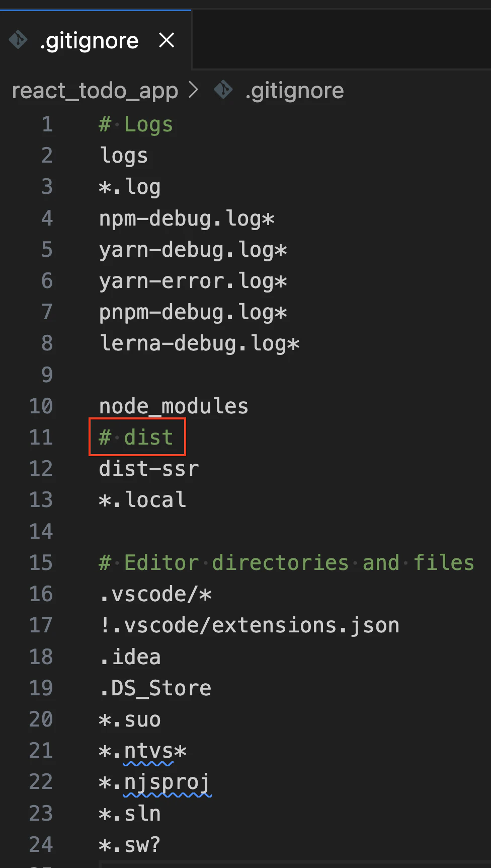The width and height of the screenshot is (491, 868).
Task: Click the 'lerna-debug.log*' line
Action: pos(199,343)
